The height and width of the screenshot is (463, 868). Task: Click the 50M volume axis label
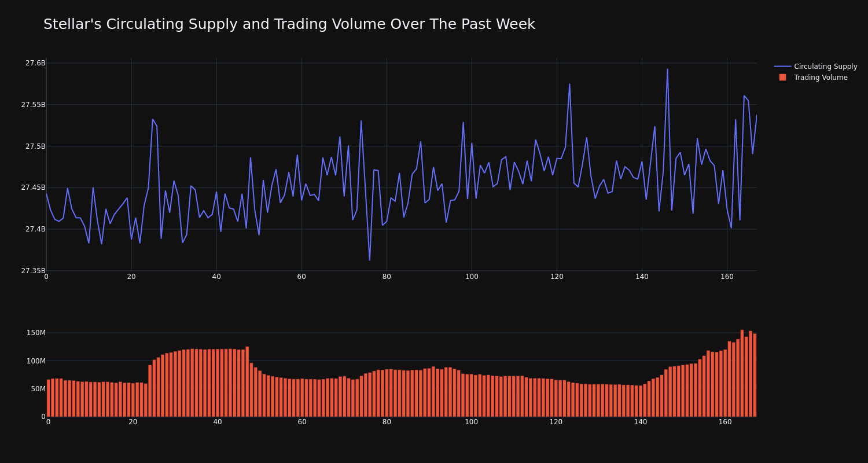coord(38,389)
